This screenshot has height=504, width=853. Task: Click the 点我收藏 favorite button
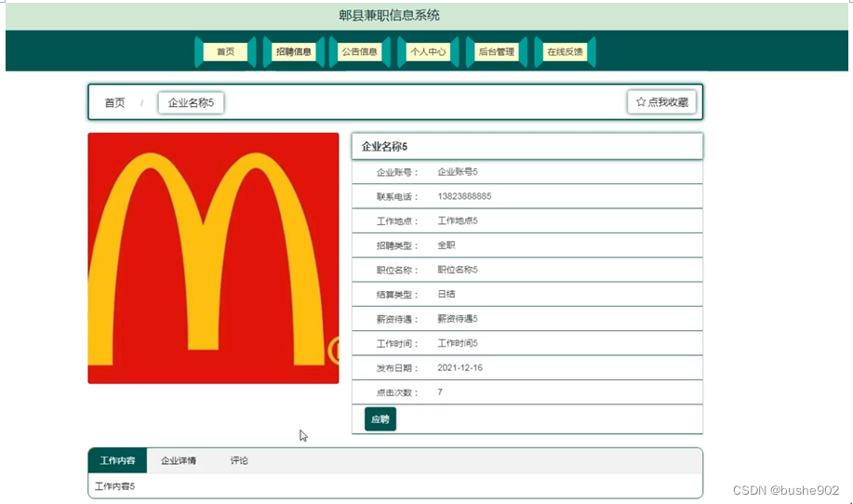661,101
